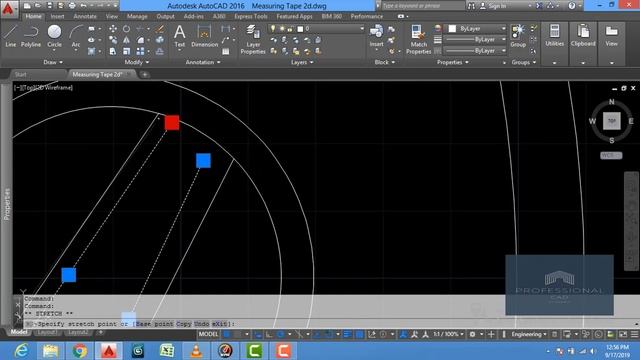This screenshot has width=640, height=360.
Task: Click the Stretch tool icon
Action: coord(113,51)
